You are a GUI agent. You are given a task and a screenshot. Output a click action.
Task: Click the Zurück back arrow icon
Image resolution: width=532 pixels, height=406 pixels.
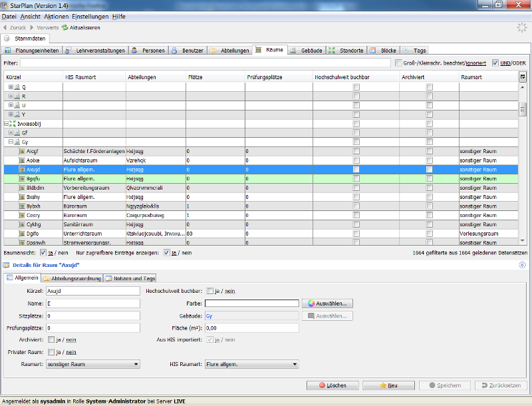point(5,27)
